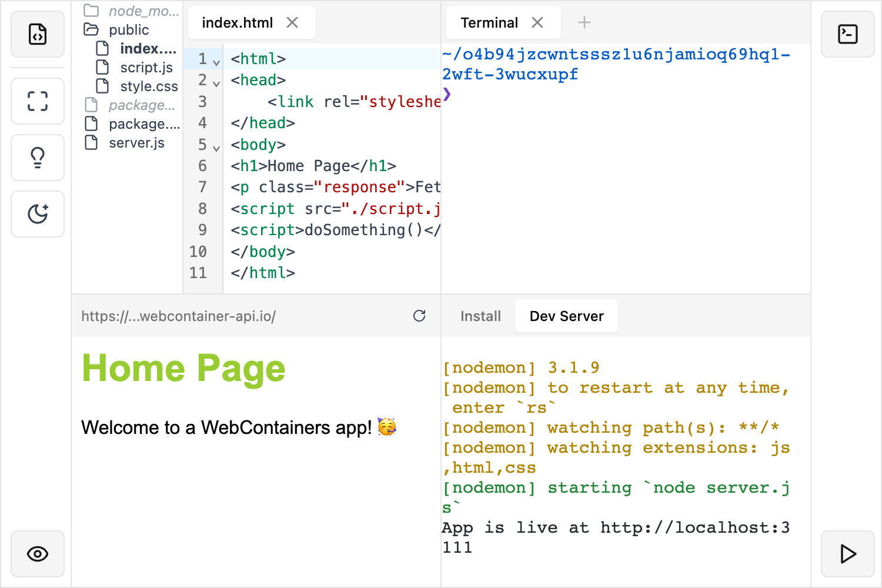The width and height of the screenshot is (882, 588).
Task: Switch to the Install tab
Action: (x=480, y=316)
